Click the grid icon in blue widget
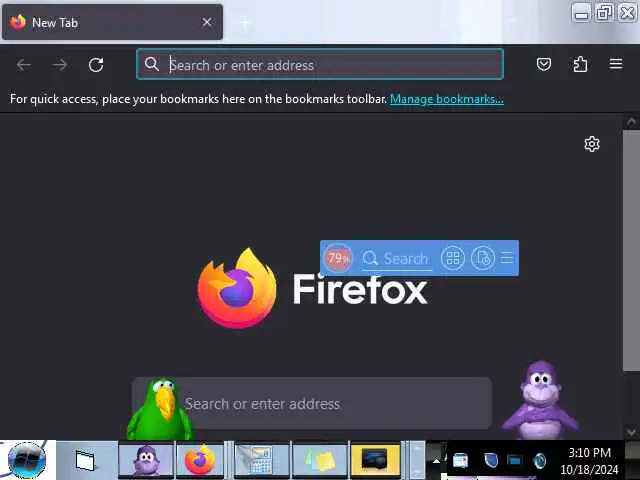 tap(453, 258)
